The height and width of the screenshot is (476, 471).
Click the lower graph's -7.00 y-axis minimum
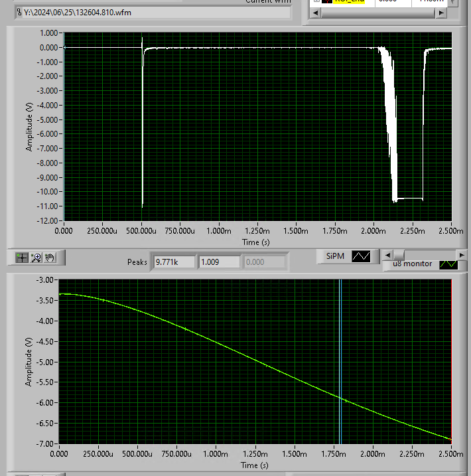tap(45, 444)
